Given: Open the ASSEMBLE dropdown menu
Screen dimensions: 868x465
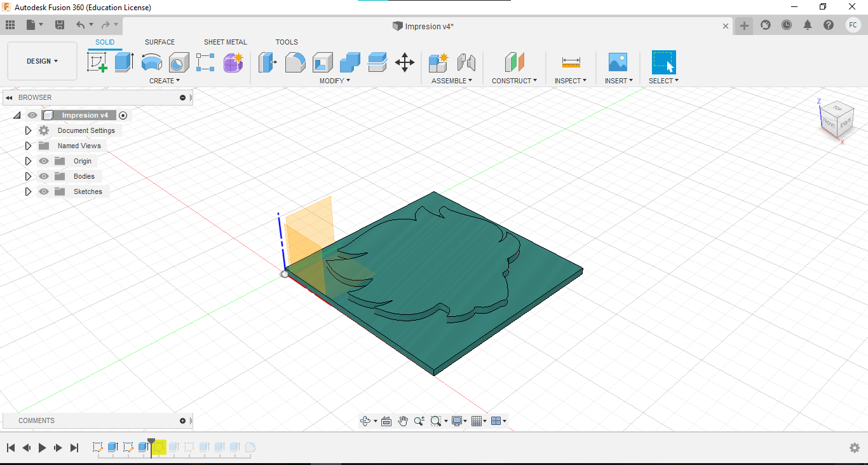Looking at the screenshot, I should click(x=452, y=81).
